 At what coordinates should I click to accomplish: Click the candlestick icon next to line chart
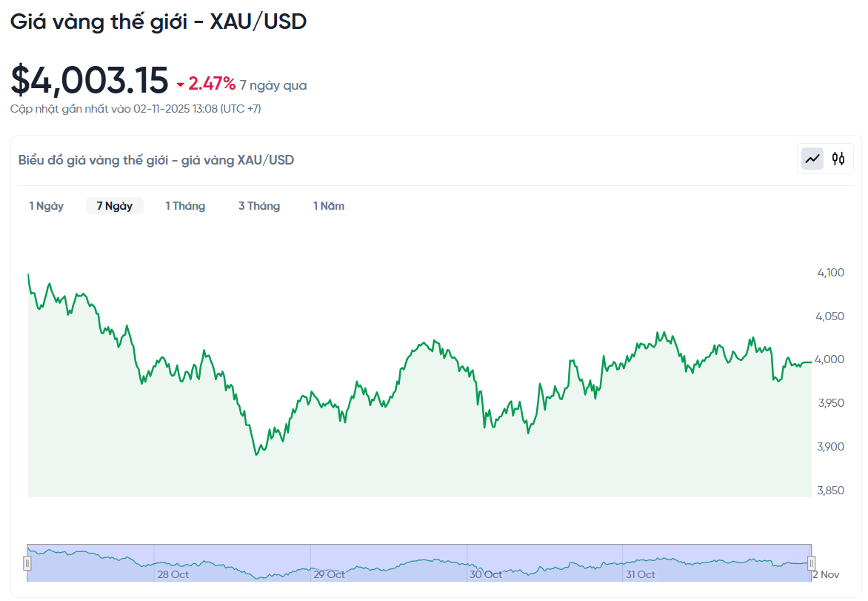[837, 158]
